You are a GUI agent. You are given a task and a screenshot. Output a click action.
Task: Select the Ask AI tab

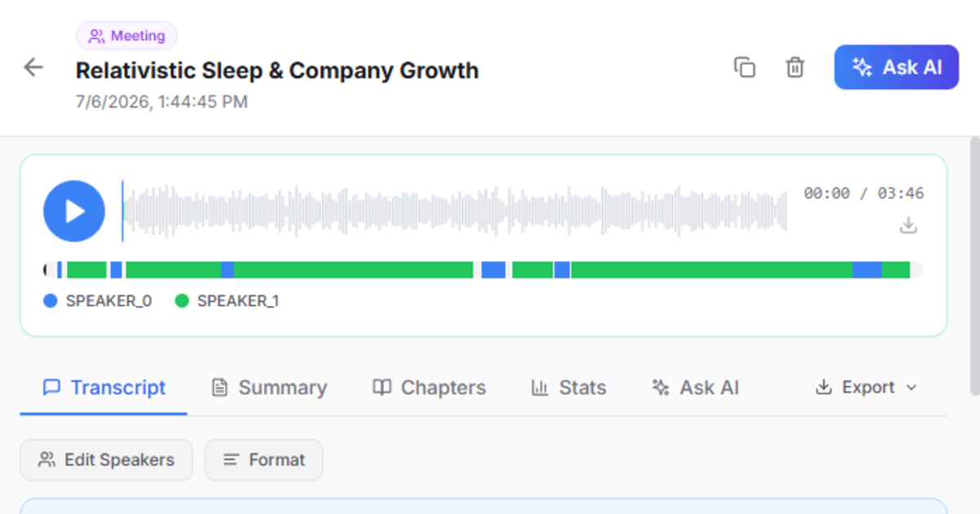pyautogui.click(x=695, y=388)
